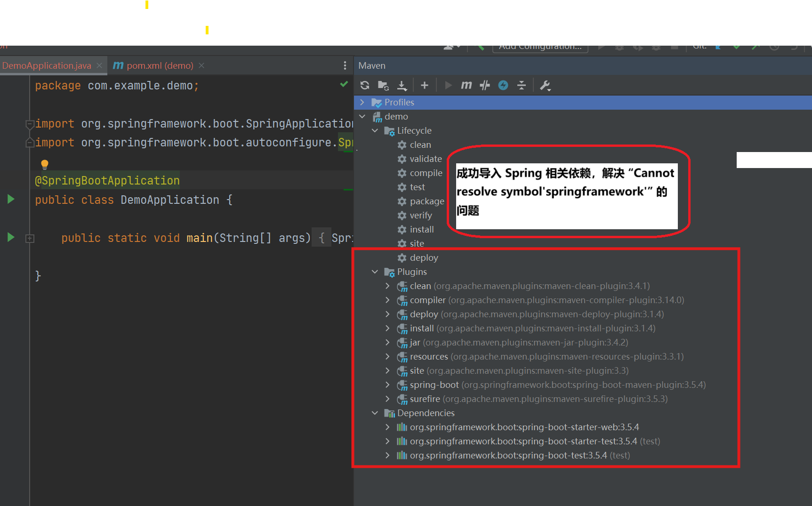Collapse the import block fold marker
The image size is (812, 506).
click(30, 124)
